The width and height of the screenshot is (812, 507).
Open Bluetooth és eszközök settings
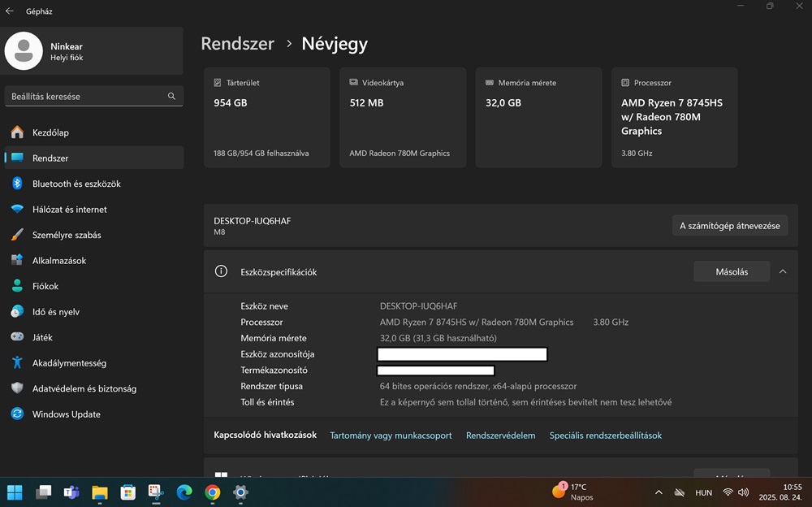tap(76, 184)
